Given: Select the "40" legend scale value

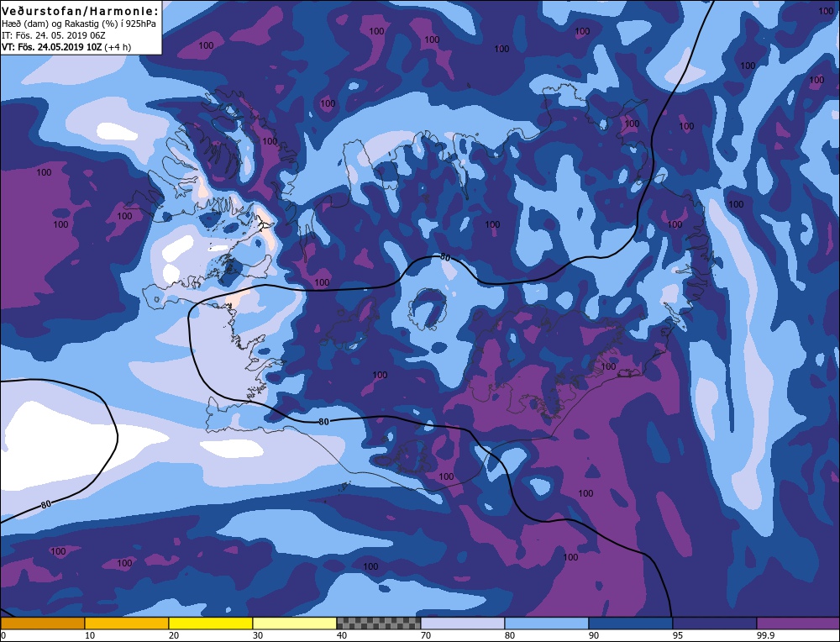Looking at the screenshot, I should coord(342,635).
